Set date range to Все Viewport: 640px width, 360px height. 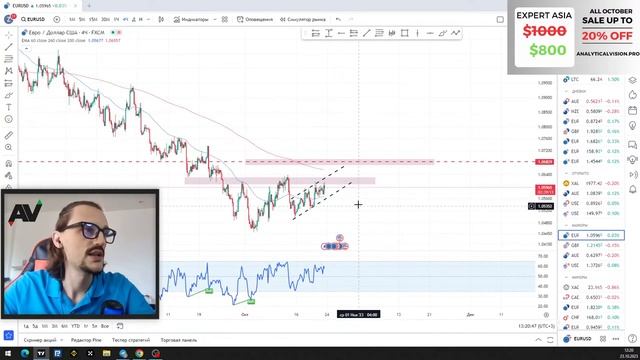click(x=104, y=326)
